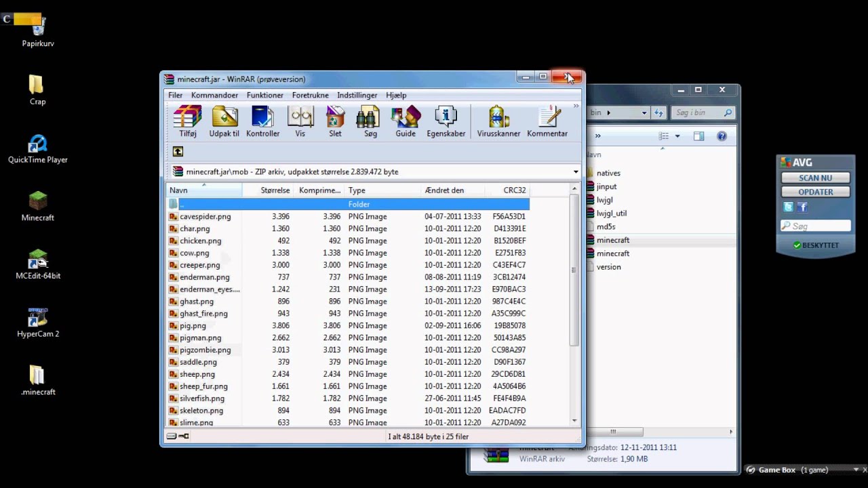Click the AVG Twitter icon
Image resolution: width=868 pixels, height=488 pixels.
(x=788, y=207)
